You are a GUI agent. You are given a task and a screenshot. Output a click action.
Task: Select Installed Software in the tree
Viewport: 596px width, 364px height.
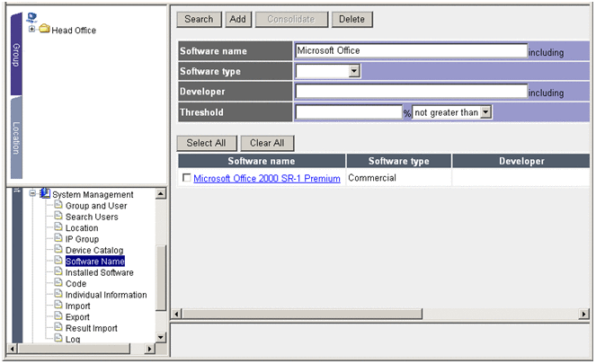click(99, 272)
